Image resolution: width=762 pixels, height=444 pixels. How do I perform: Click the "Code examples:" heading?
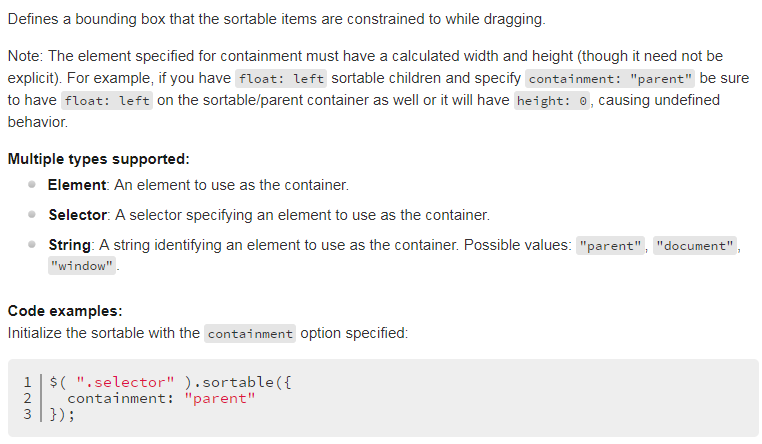pos(65,311)
